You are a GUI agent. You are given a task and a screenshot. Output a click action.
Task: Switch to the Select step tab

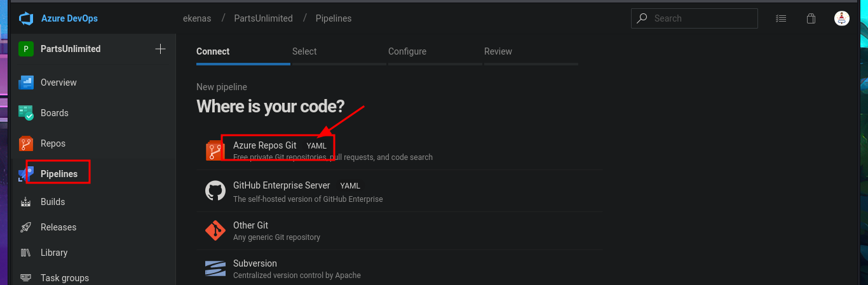point(304,51)
